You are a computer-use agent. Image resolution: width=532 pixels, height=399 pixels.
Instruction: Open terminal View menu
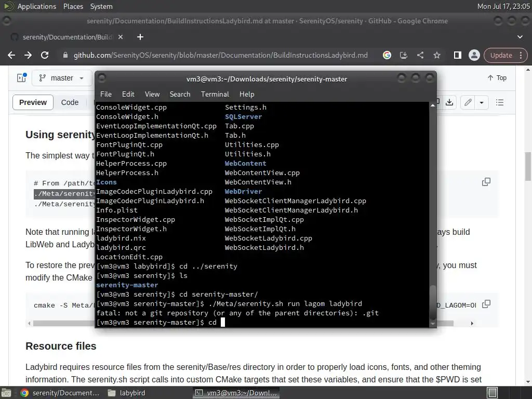pyautogui.click(x=152, y=94)
